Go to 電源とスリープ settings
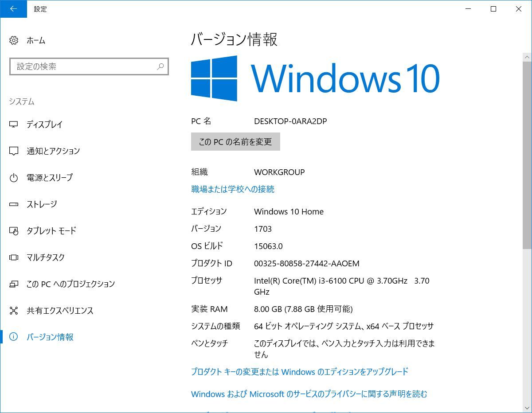This screenshot has width=532, height=413. [50, 178]
